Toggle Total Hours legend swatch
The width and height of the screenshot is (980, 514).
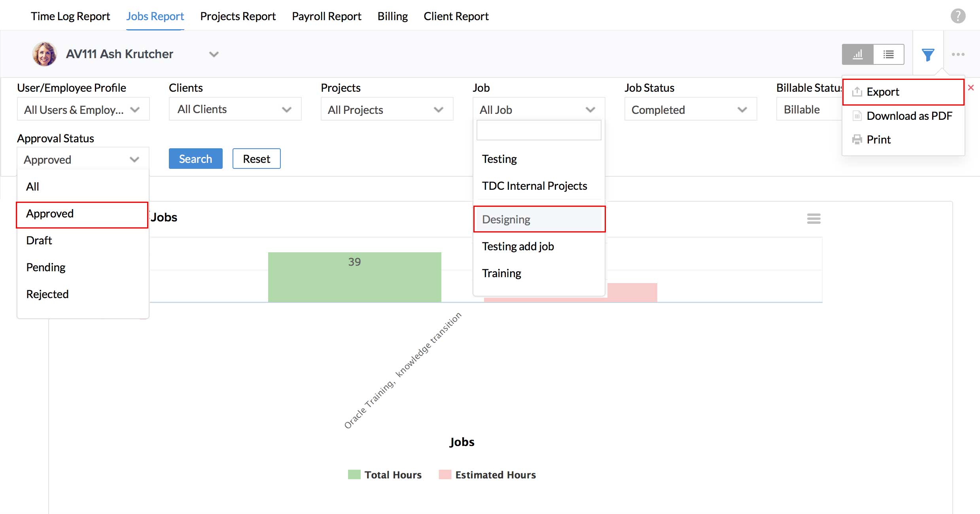pyautogui.click(x=354, y=474)
